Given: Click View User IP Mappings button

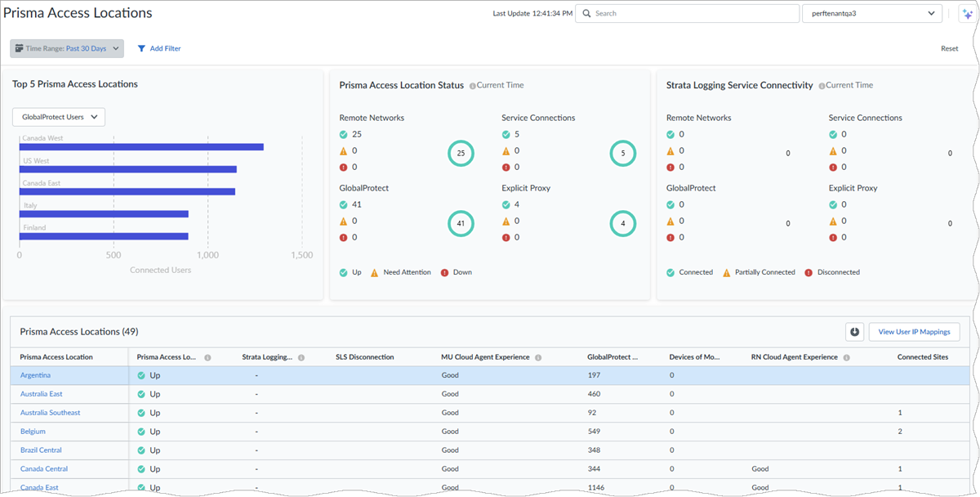Looking at the screenshot, I should (x=914, y=332).
